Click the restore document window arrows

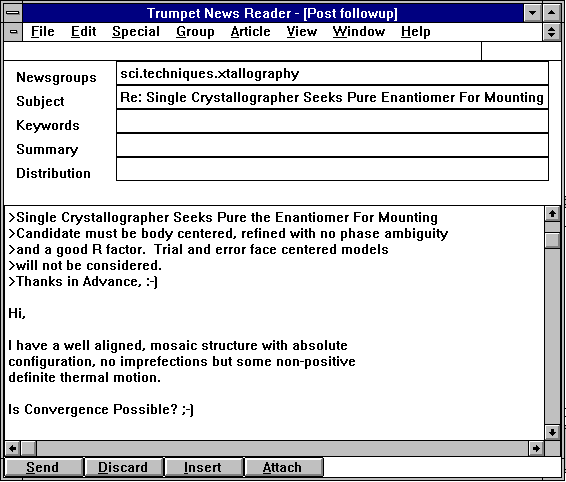(552, 32)
